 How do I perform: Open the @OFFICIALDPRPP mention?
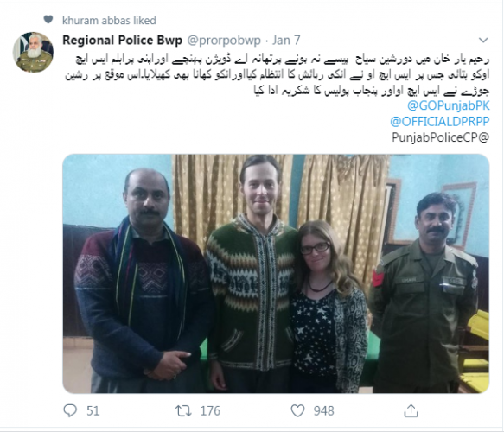[x=440, y=122]
